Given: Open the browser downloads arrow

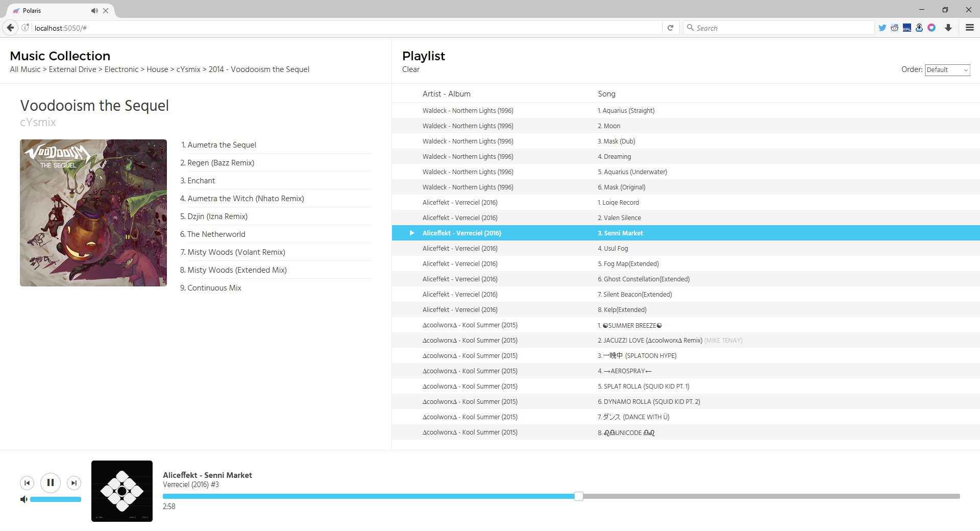Looking at the screenshot, I should (x=948, y=28).
